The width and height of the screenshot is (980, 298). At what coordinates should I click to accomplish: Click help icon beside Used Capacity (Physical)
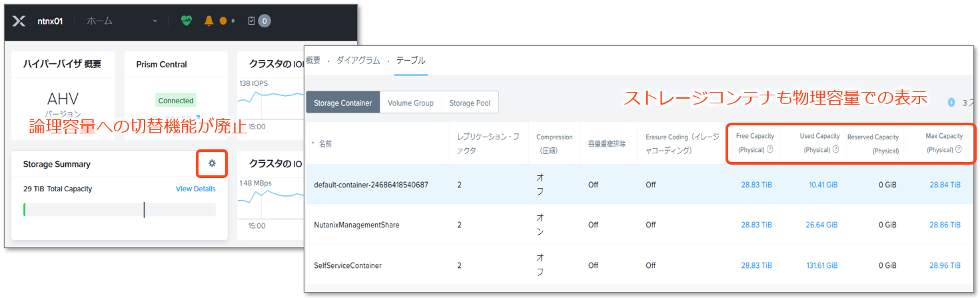pyautogui.click(x=835, y=150)
